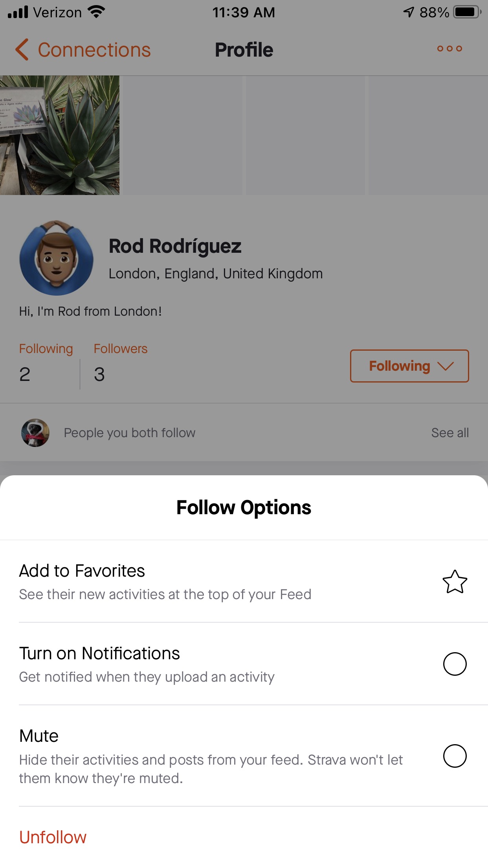Tap the chevron arrow in Following button
Image resolution: width=488 pixels, height=868 pixels.
coord(445,366)
